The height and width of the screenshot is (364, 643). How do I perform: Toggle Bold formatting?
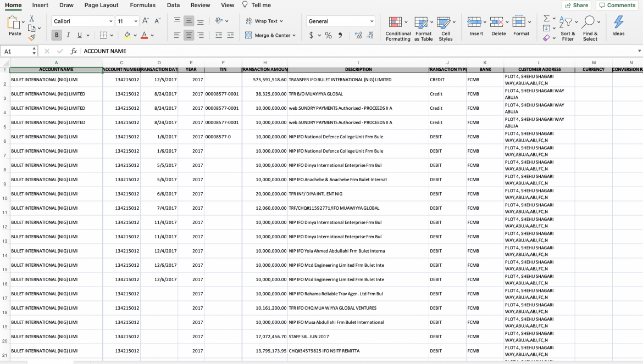point(57,35)
